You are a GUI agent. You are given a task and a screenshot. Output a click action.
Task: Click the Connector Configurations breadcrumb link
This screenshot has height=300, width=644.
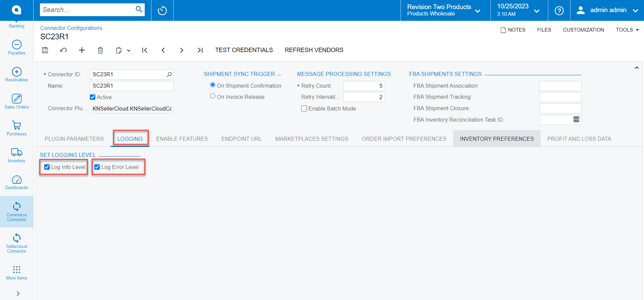71,28
